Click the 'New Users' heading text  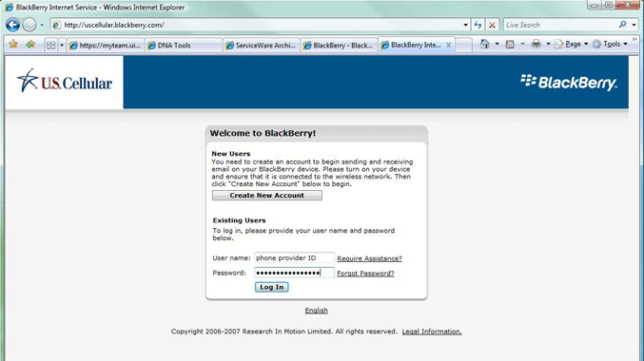click(x=231, y=154)
